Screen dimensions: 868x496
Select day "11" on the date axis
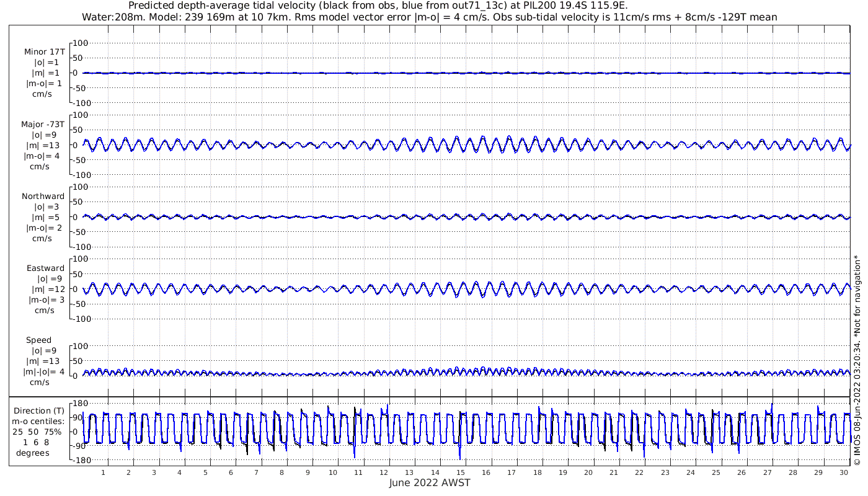click(358, 472)
